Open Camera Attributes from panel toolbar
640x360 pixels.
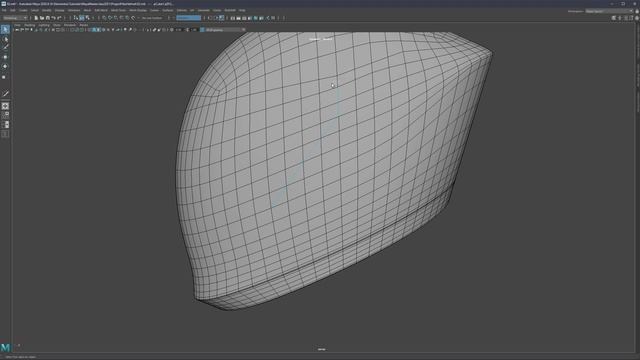27,30
